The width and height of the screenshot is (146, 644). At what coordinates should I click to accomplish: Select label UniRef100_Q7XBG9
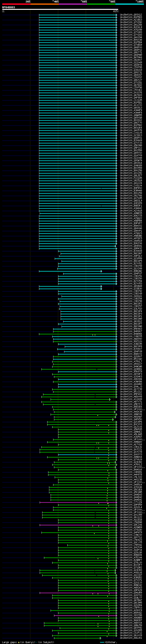click(x=131, y=45)
